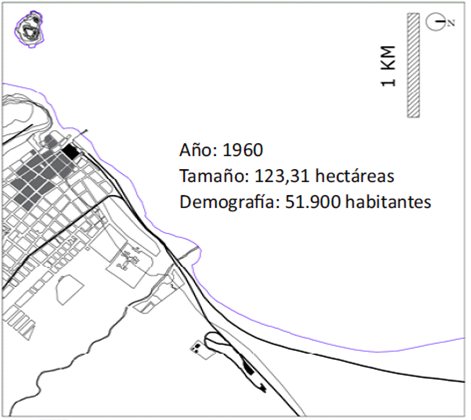471x420 pixels.
Task: Click the hill contour lines at left edge
Action: (25, 113)
